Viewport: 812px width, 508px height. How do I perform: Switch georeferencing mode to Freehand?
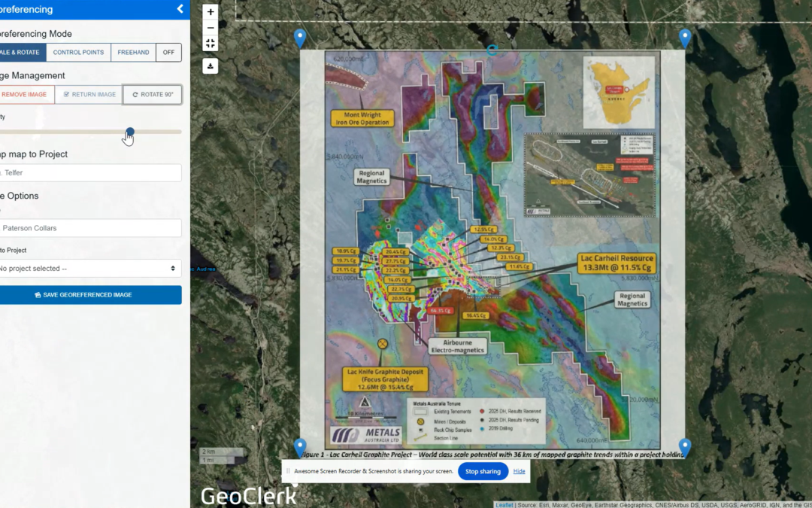point(133,52)
